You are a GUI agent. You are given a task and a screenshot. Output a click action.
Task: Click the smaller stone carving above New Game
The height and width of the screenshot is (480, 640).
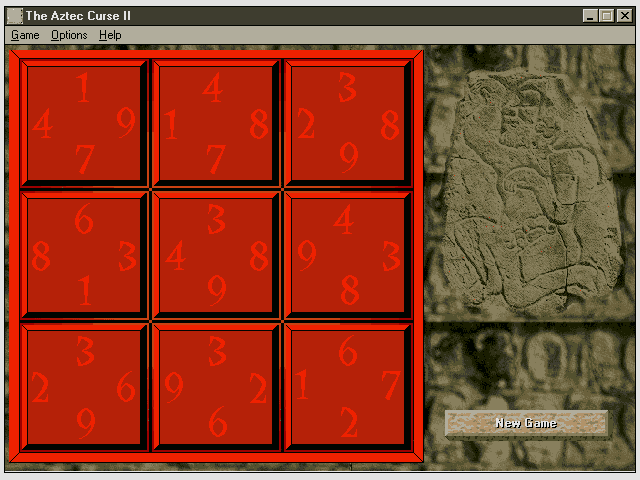pyautogui.click(x=530, y=365)
